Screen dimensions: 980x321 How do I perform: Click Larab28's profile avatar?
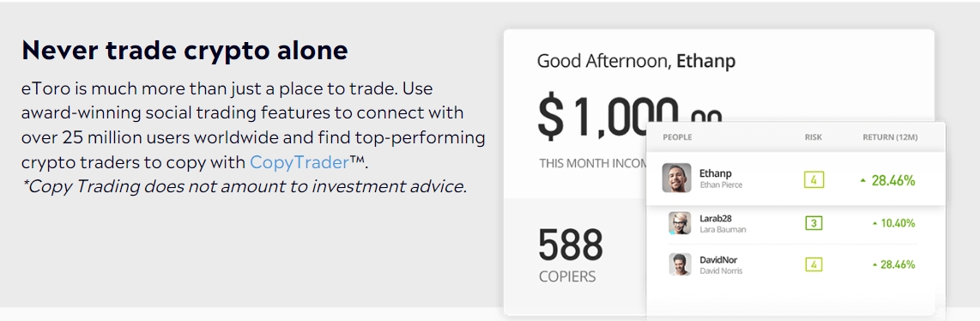click(x=680, y=223)
